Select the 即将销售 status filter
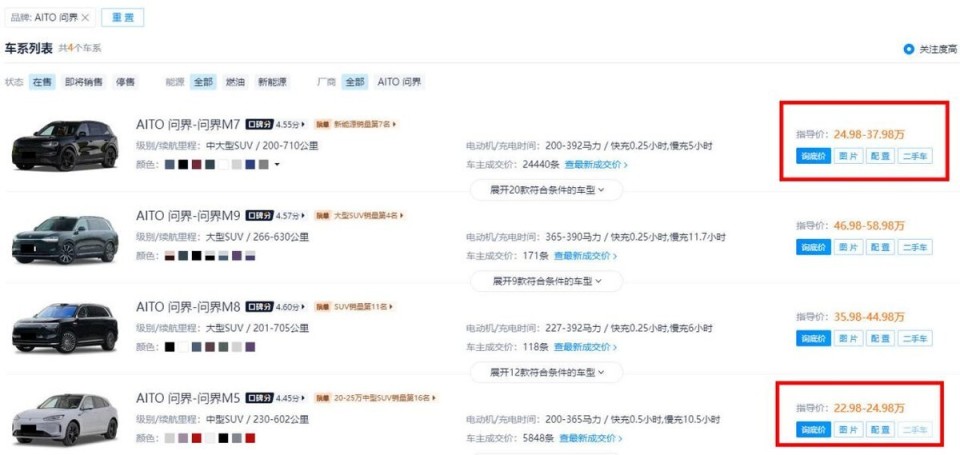 (84, 81)
